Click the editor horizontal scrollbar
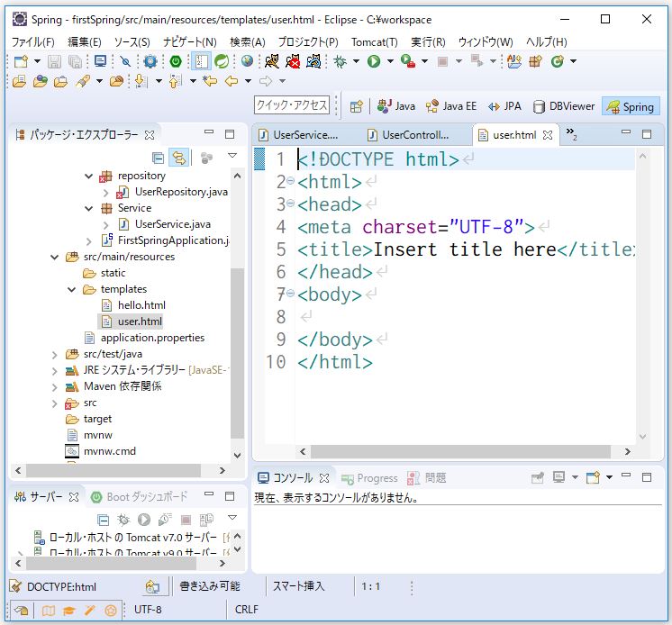The height and width of the screenshot is (625, 672). tap(459, 451)
